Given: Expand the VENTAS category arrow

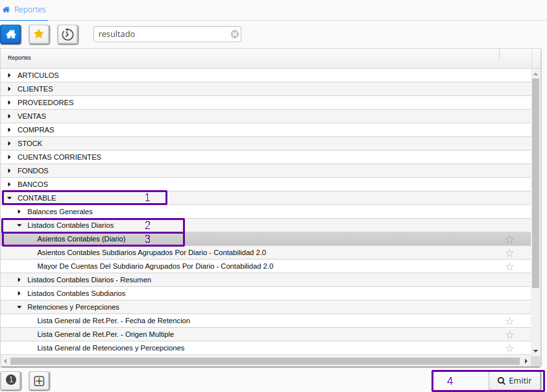Looking at the screenshot, I should click(x=10, y=116).
